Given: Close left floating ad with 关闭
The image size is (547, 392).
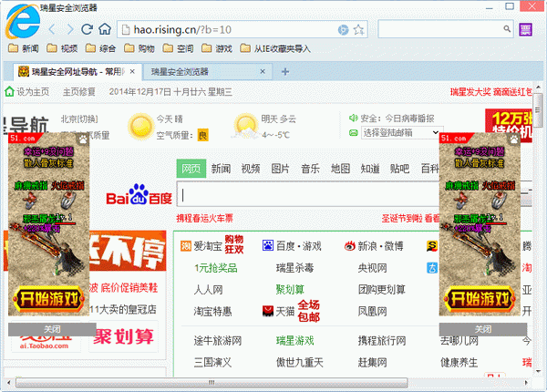Looking at the screenshot, I should click(52, 329).
